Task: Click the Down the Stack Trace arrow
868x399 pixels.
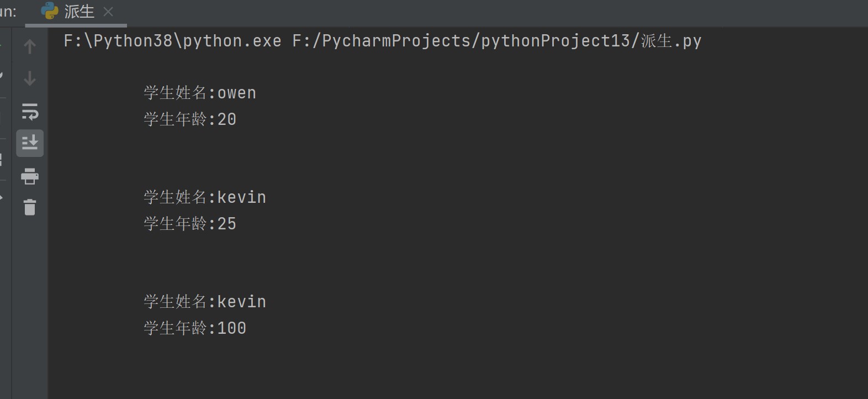Action: [x=30, y=78]
